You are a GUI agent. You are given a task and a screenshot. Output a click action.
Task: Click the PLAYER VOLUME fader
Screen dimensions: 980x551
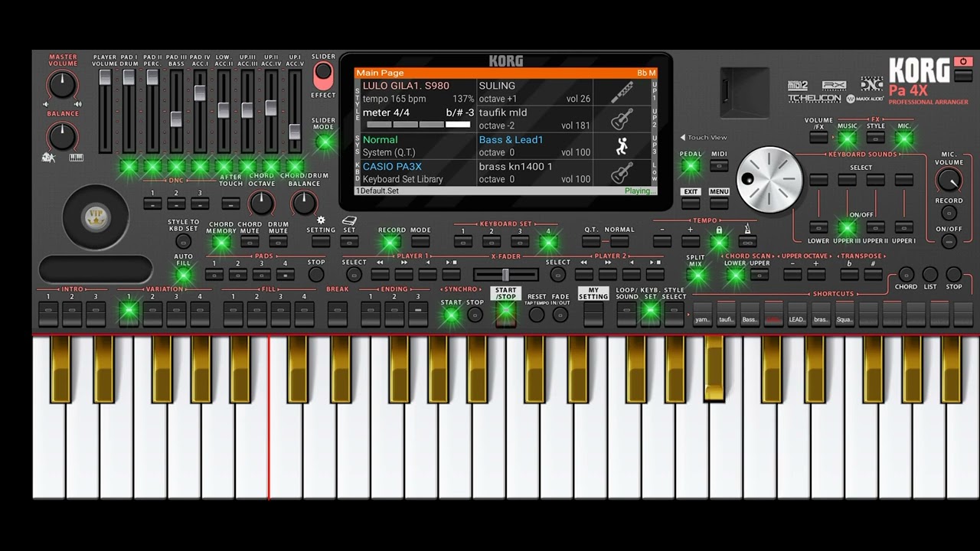(x=105, y=77)
